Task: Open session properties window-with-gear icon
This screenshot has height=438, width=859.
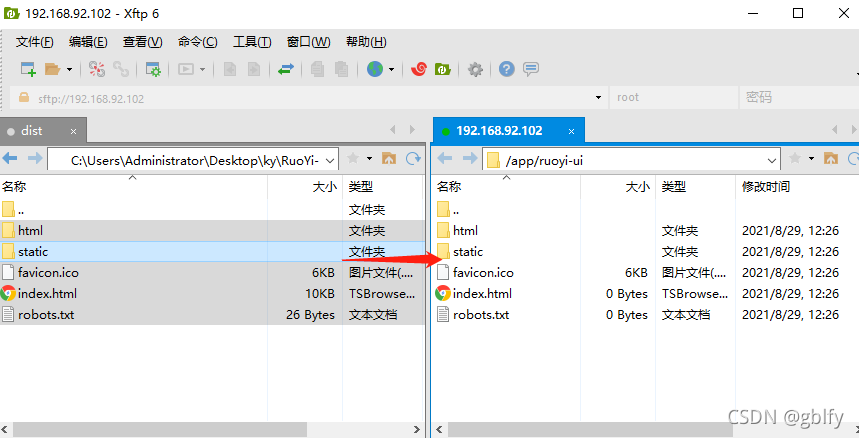Action: (x=153, y=69)
